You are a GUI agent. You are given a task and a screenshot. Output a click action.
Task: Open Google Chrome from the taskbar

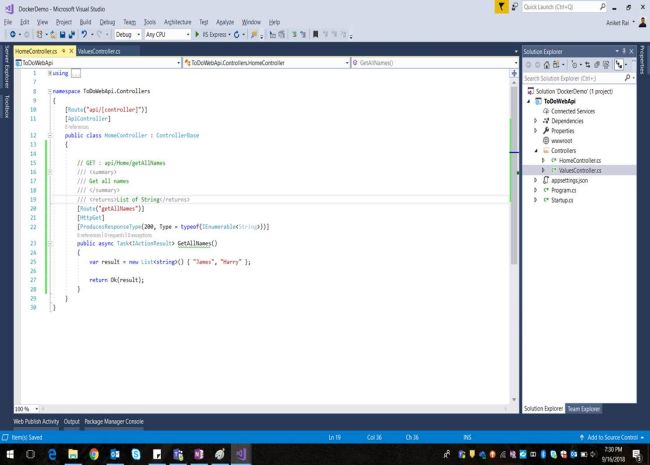(94, 454)
